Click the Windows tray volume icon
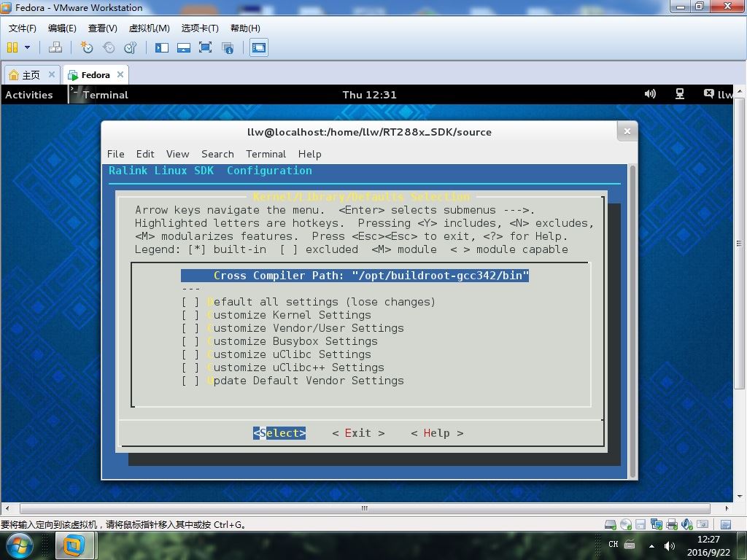 670,545
